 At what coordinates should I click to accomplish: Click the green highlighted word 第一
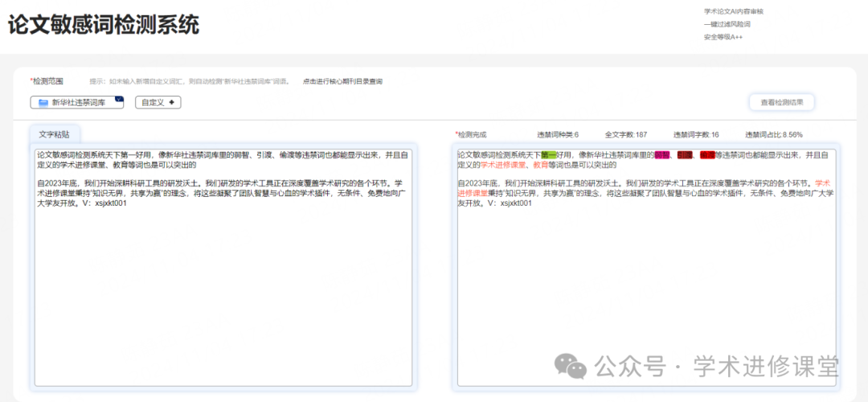[x=549, y=155]
